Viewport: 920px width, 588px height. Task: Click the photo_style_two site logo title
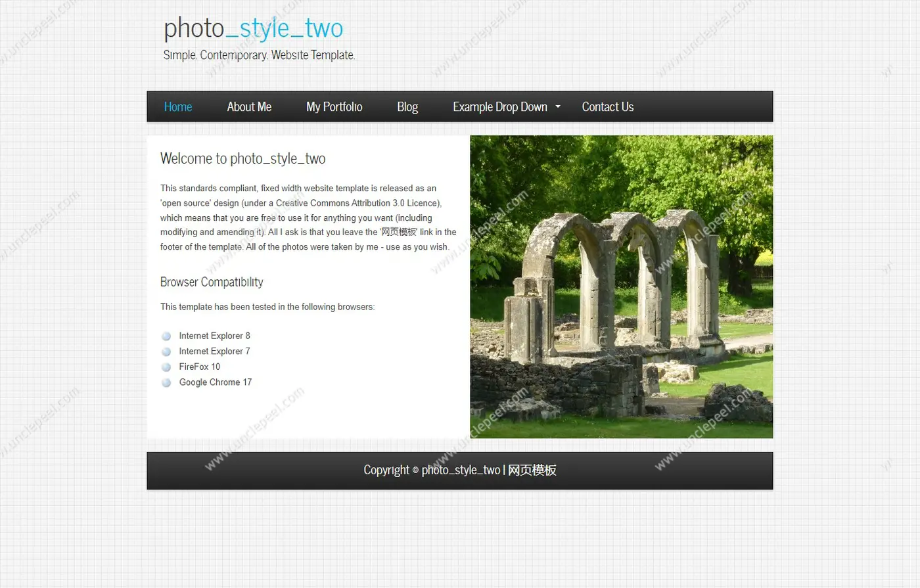click(x=253, y=28)
